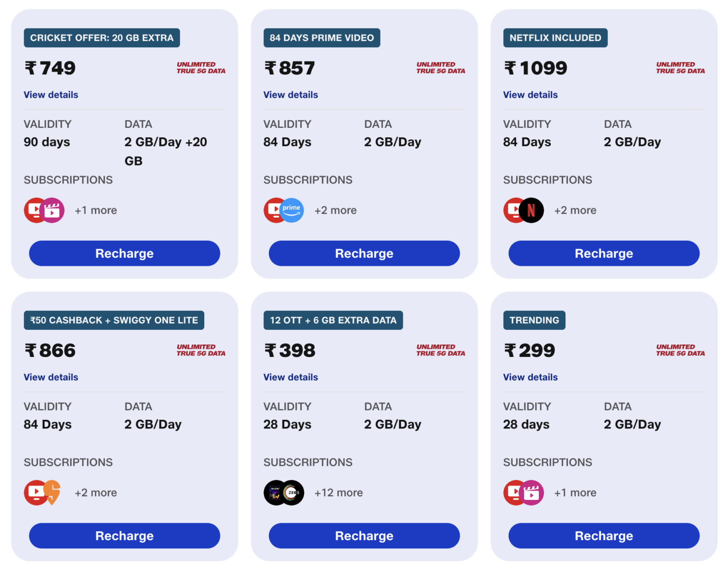Click the JioCinema clapperboard icon under the cricket offer plan
Viewport: 728px width, 572px height.
(x=53, y=210)
